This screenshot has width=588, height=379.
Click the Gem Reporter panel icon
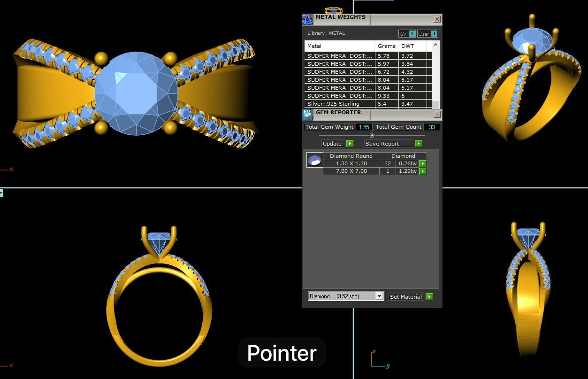(307, 115)
